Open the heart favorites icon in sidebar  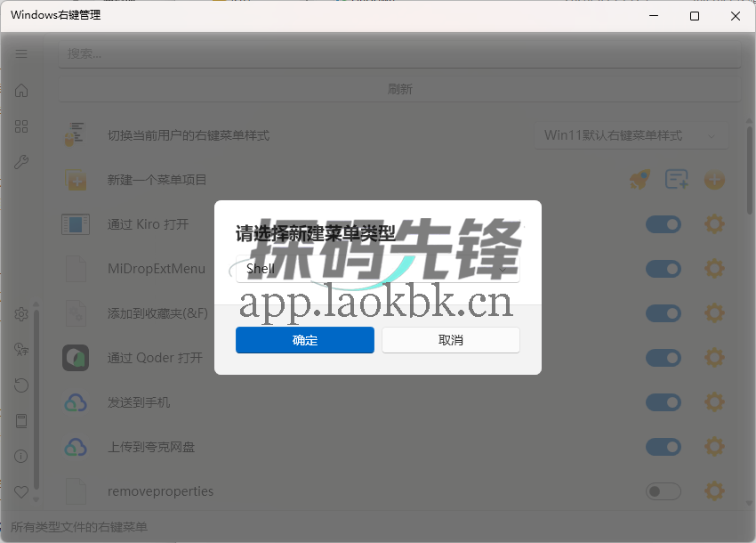pyautogui.click(x=21, y=491)
